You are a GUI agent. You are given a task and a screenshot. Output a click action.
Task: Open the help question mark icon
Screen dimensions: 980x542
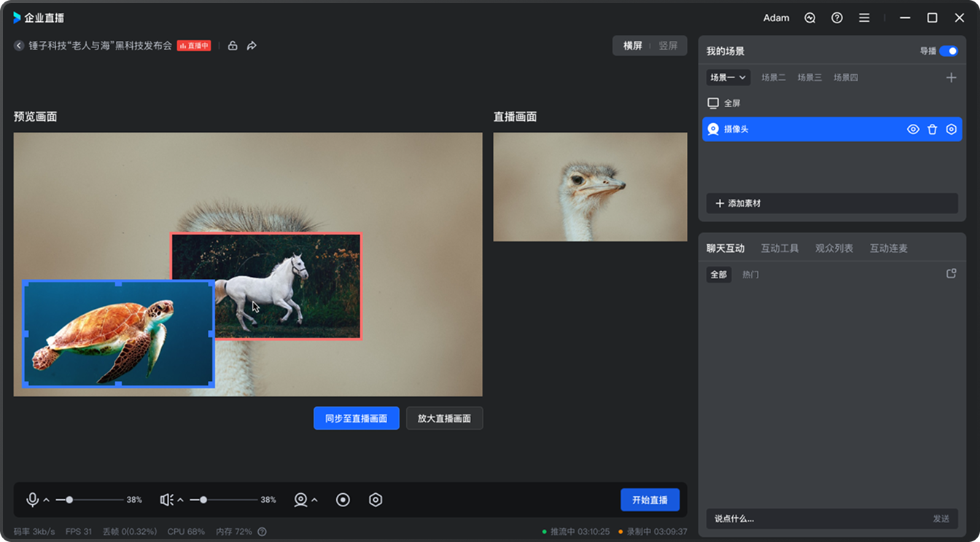coord(837,18)
